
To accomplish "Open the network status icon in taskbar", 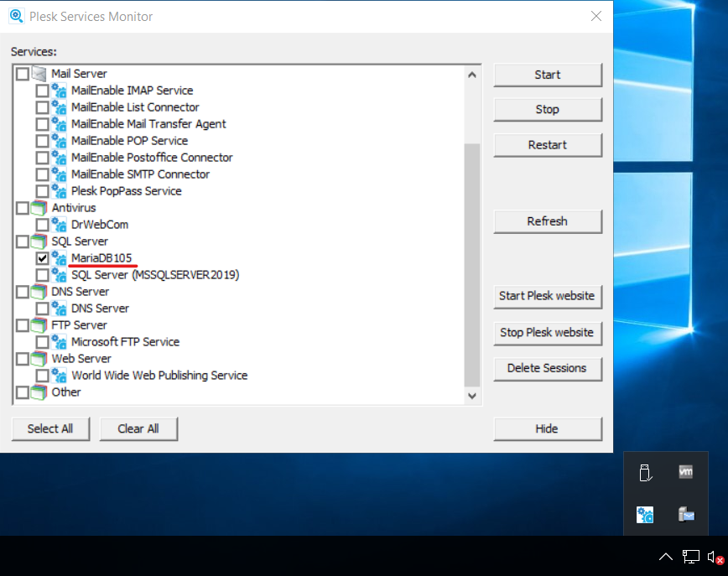I will click(690, 557).
